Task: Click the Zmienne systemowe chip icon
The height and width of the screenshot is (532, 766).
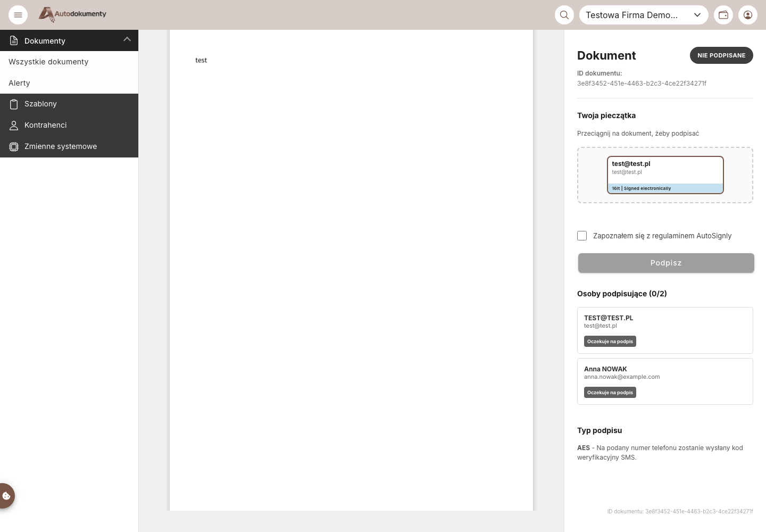Action: click(14, 146)
